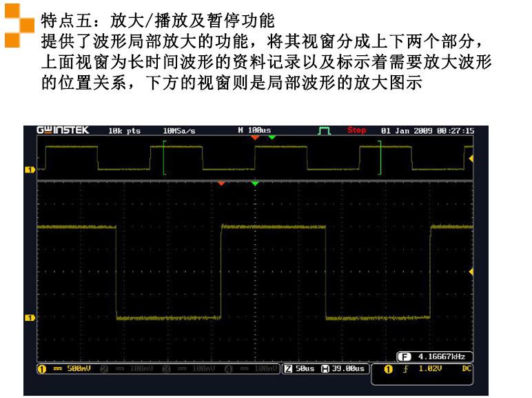Click the trigger waveform pulse icon
The width and height of the screenshot is (532, 398).
pos(323,130)
